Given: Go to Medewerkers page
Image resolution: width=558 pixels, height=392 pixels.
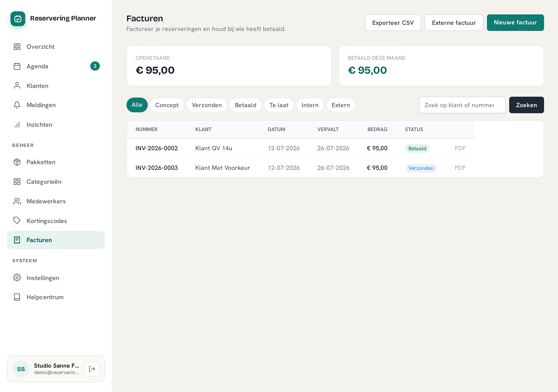Looking at the screenshot, I should [x=56, y=201].
